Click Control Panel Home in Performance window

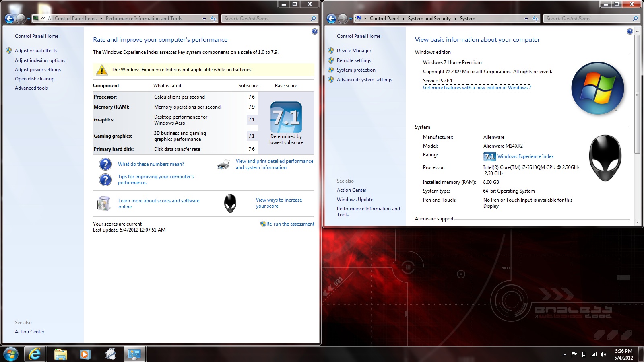tap(37, 36)
